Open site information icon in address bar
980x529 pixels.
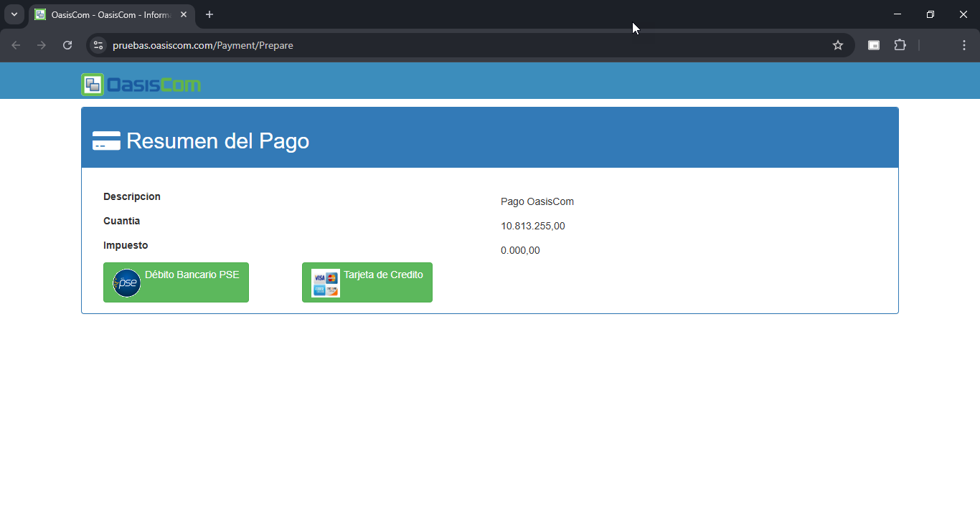[98, 45]
